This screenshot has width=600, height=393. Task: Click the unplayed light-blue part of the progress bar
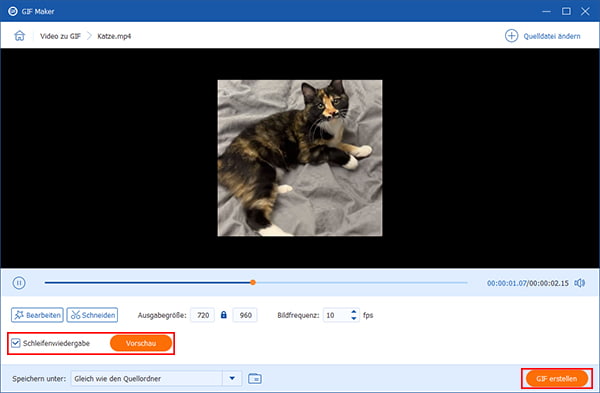tap(362, 283)
